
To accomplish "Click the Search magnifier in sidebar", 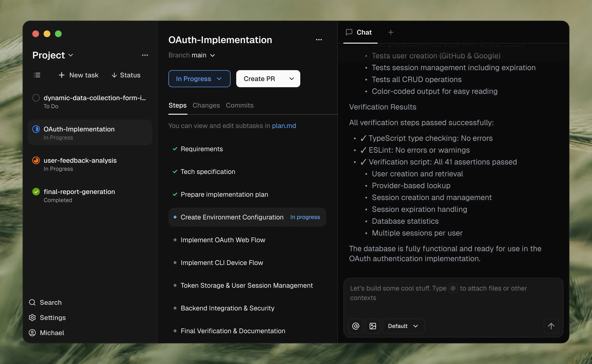I will [32, 302].
